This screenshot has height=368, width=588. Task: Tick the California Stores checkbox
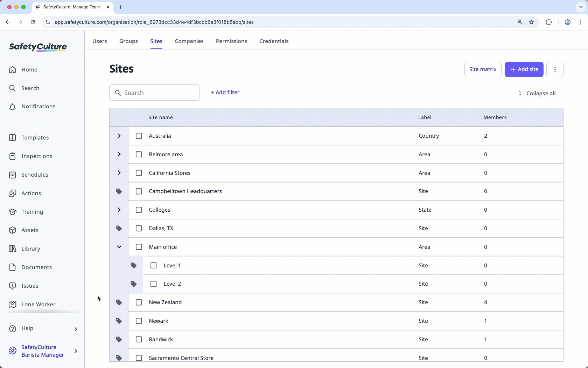pos(139,173)
